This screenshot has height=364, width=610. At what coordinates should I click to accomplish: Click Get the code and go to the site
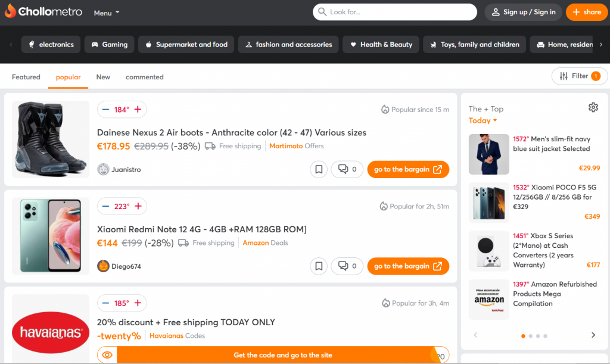click(x=283, y=355)
